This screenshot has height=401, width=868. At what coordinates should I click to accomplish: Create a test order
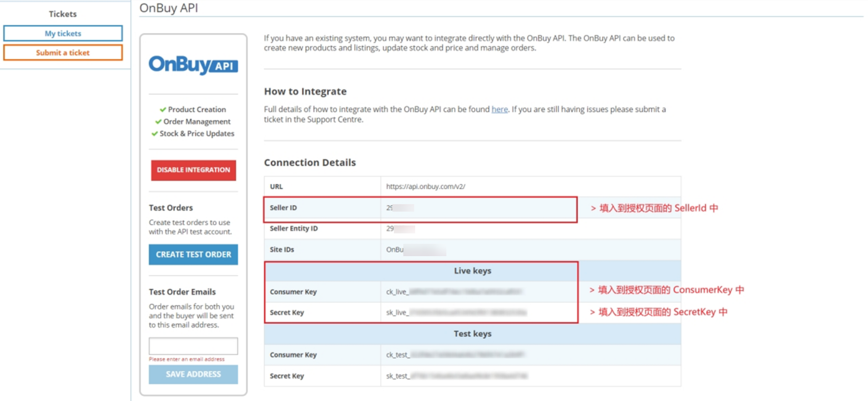click(193, 254)
